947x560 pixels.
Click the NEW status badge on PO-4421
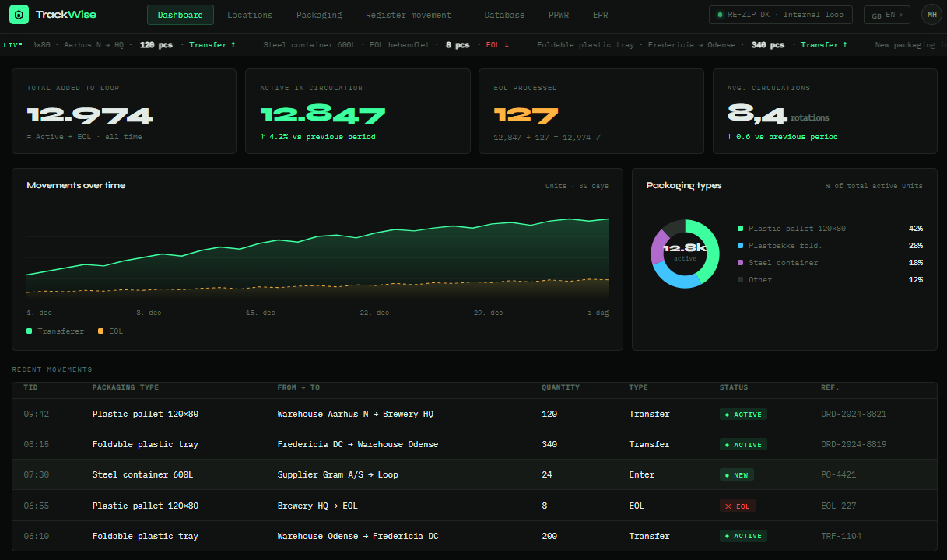(x=736, y=474)
